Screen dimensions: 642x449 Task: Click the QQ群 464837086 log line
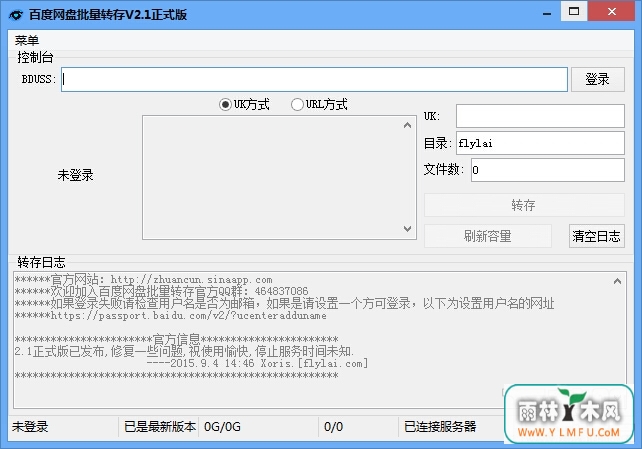click(161, 291)
